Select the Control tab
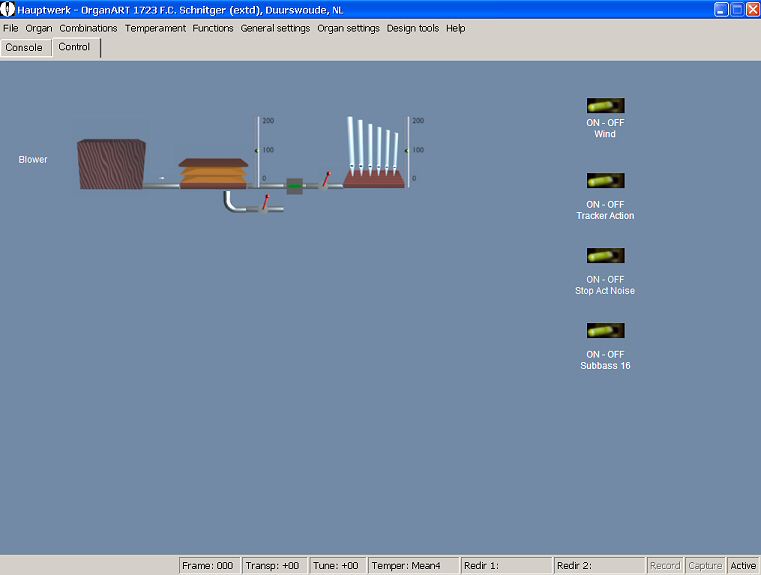The image size is (761, 575). tap(74, 47)
